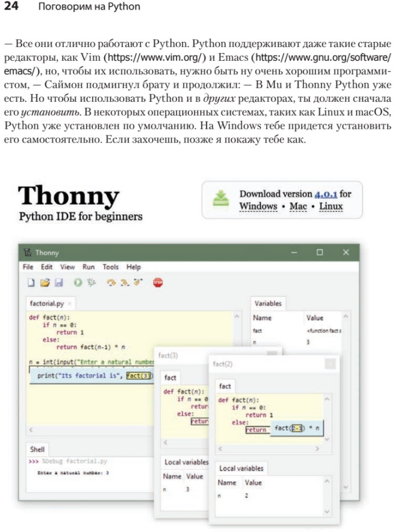Open the Tools menu

point(110,267)
